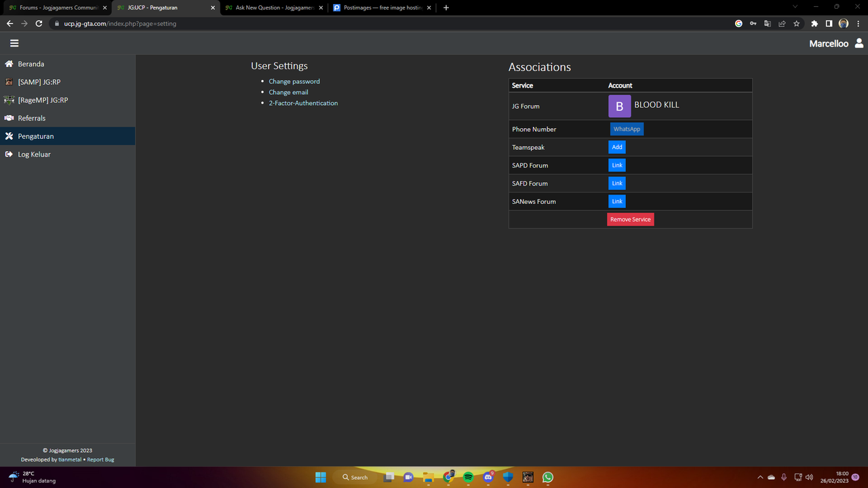868x488 pixels.
Task: Open Discord from the taskbar
Action: (x=488, y=477)
